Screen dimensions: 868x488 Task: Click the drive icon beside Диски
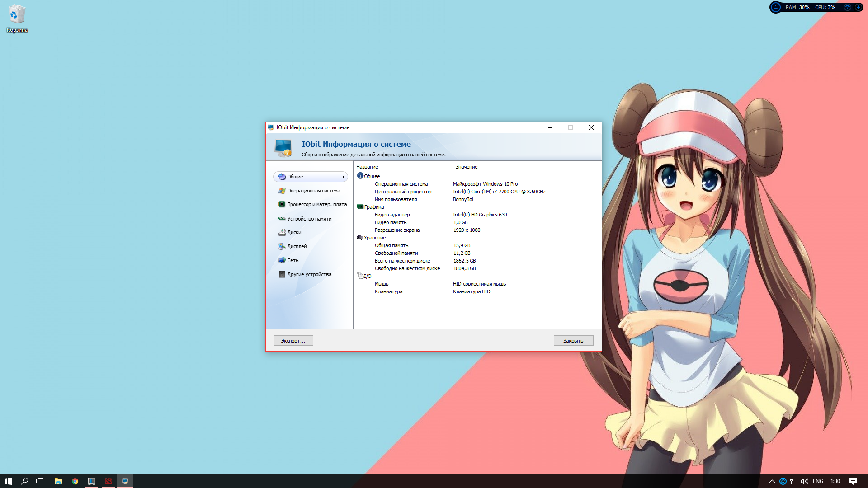pyautogui.click(x=282, y=232)
